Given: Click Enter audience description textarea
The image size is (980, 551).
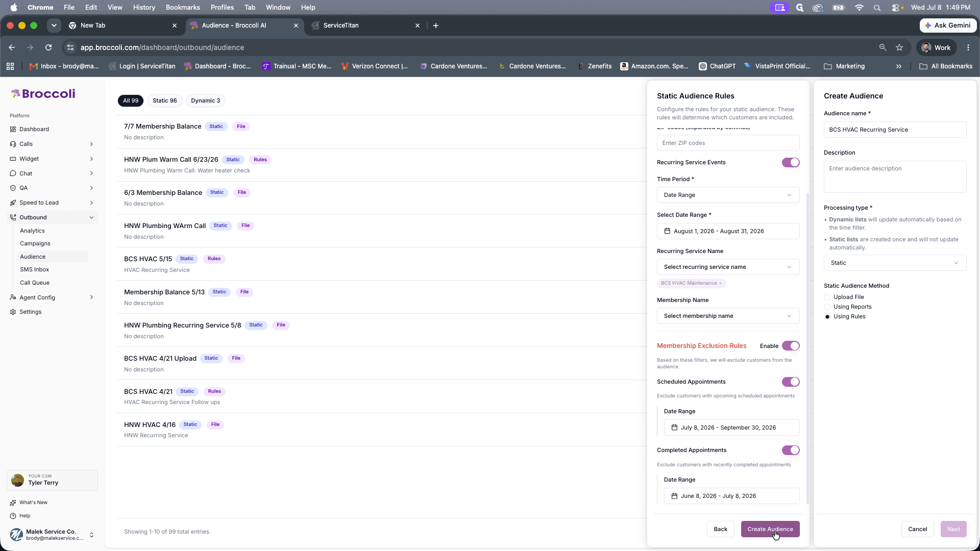Looking at the screenshot, I should tap(895, 177).
